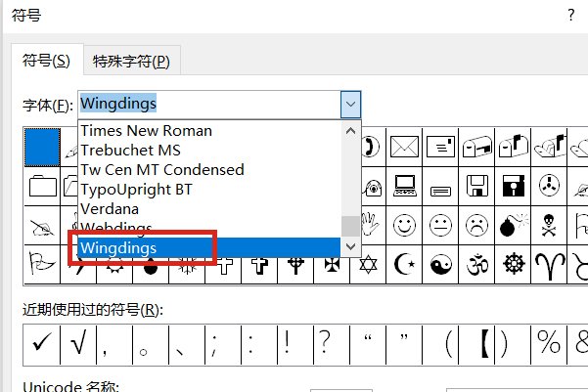Viewport: 588px width, 392px height.
Task: Insert recent square root √ symbol
Action: tap(78, 345)
